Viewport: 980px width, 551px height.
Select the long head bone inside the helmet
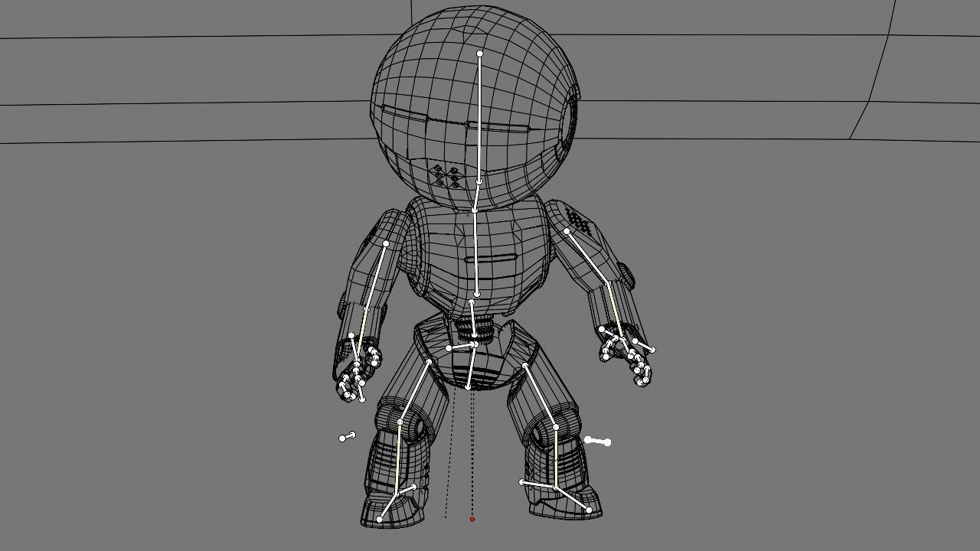479,119
